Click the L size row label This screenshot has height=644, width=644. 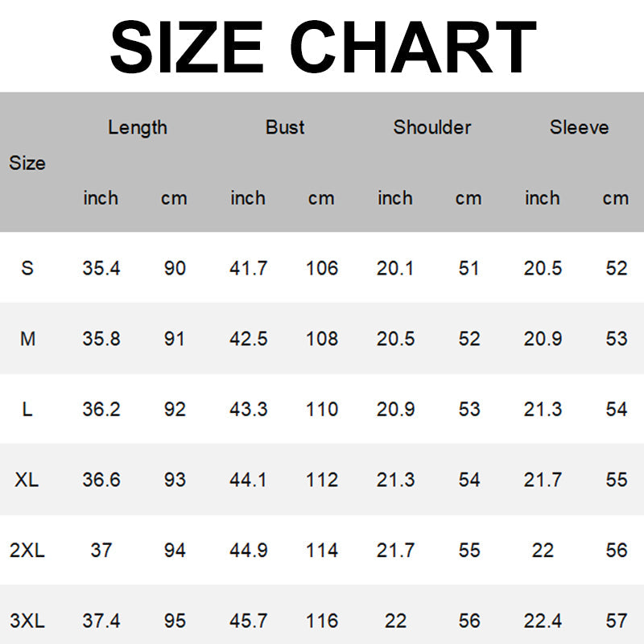[x=27, y=409]
